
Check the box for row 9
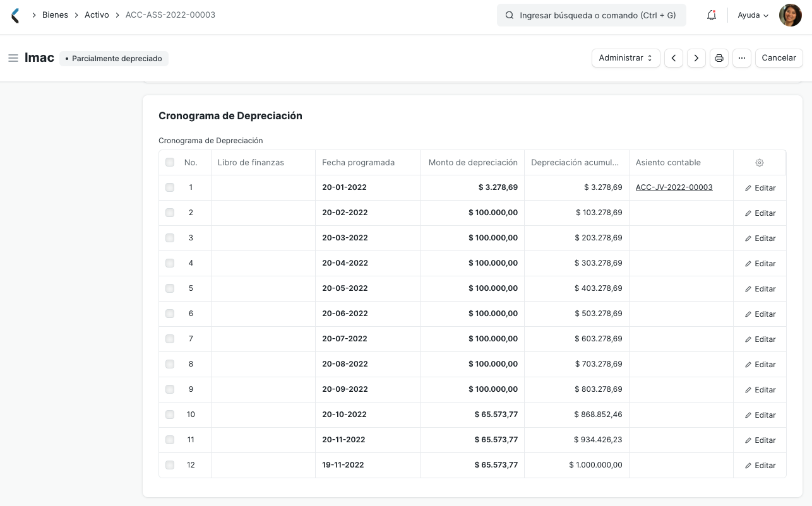tap(170, 389)
